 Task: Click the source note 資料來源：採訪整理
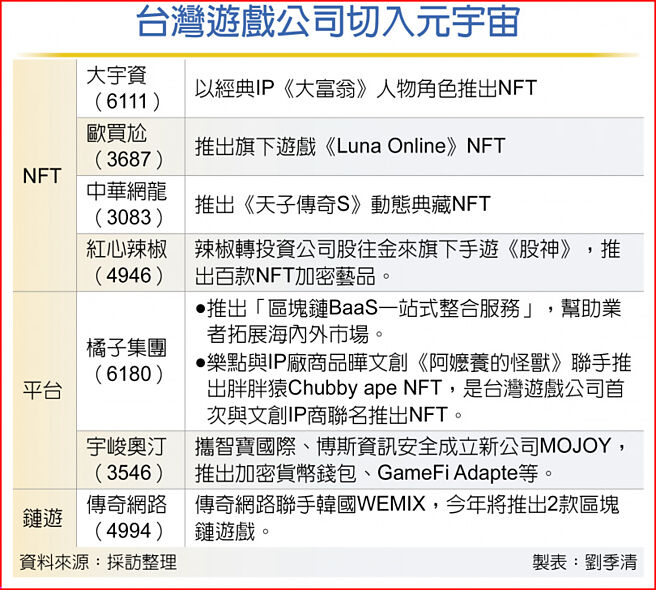click(x=98, y=562)
